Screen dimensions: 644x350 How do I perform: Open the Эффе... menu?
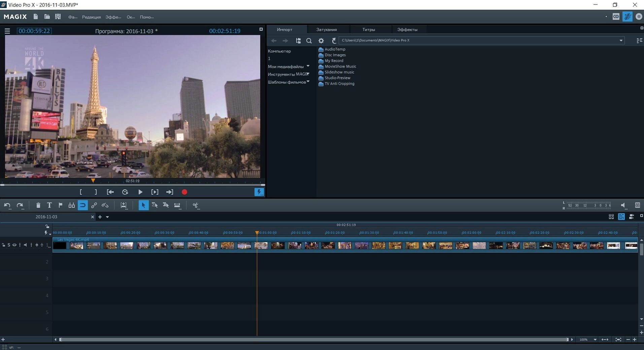pos(113,17)
